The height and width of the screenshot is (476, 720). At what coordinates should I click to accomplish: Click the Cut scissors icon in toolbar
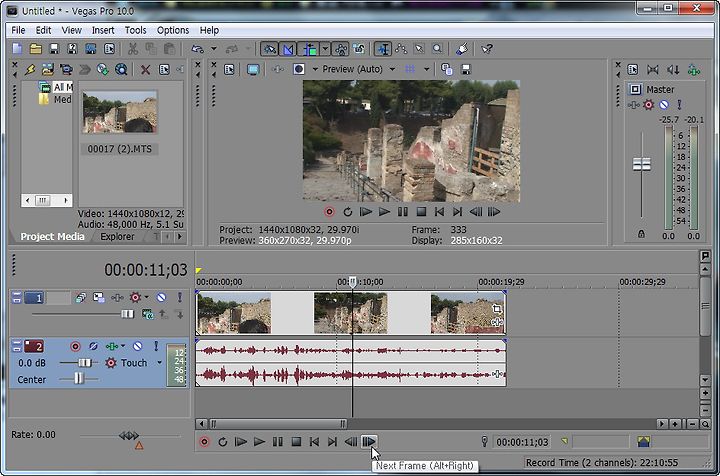click(x=133, y=49)
